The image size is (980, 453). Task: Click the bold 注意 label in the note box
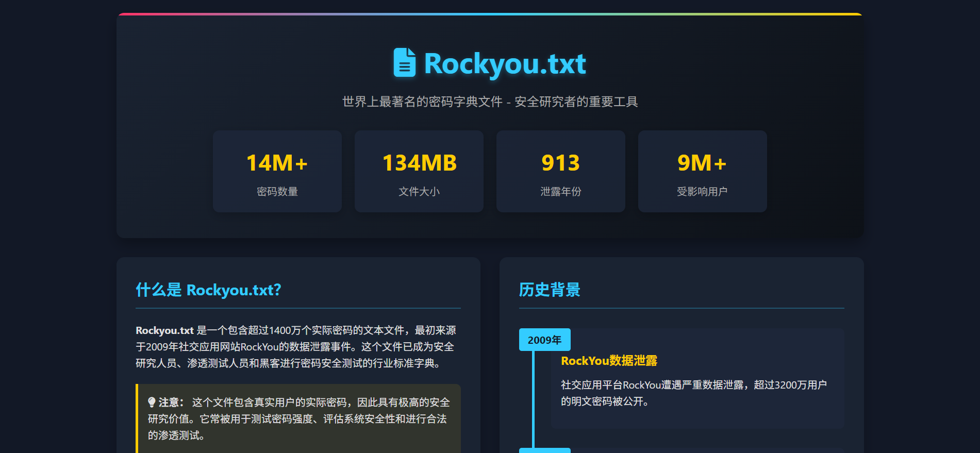point(171,402)
